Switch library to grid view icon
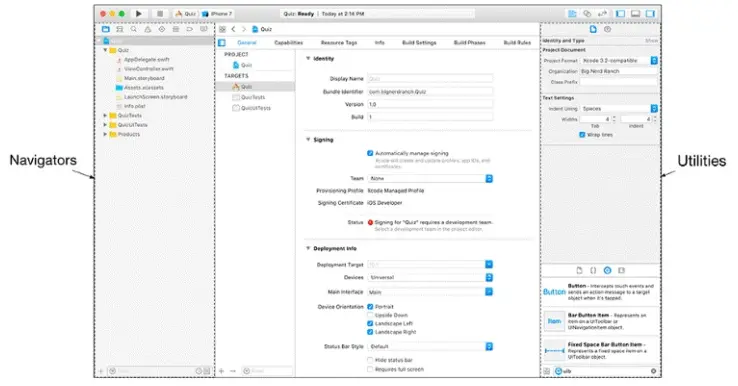 point(547,371)
